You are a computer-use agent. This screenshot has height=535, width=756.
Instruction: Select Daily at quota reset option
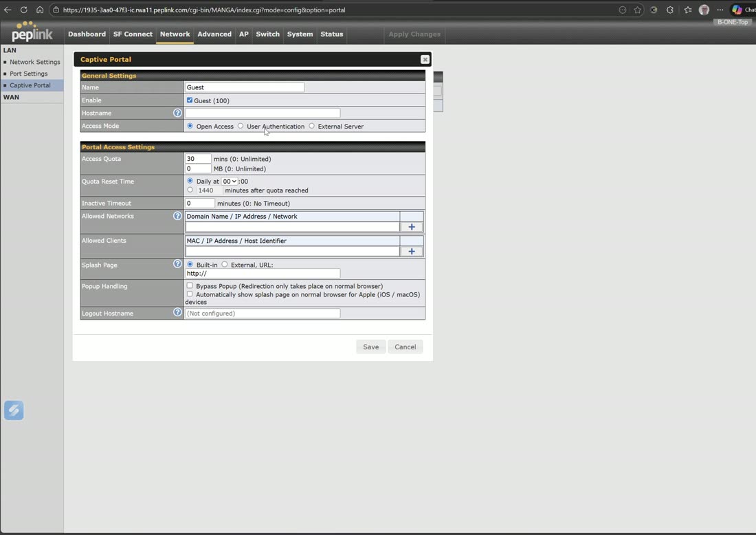point(190,181)
